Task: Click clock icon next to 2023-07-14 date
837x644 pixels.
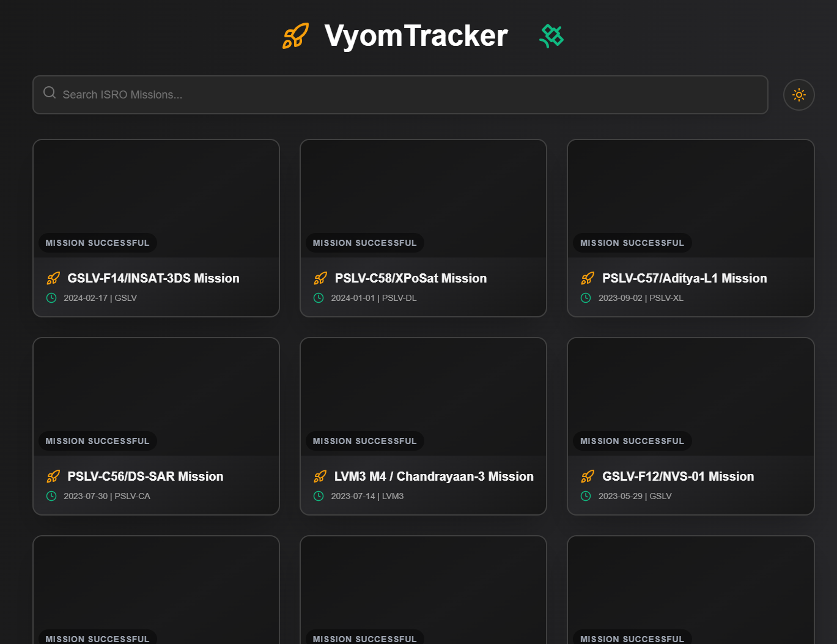Action: [x=319, y=496]
